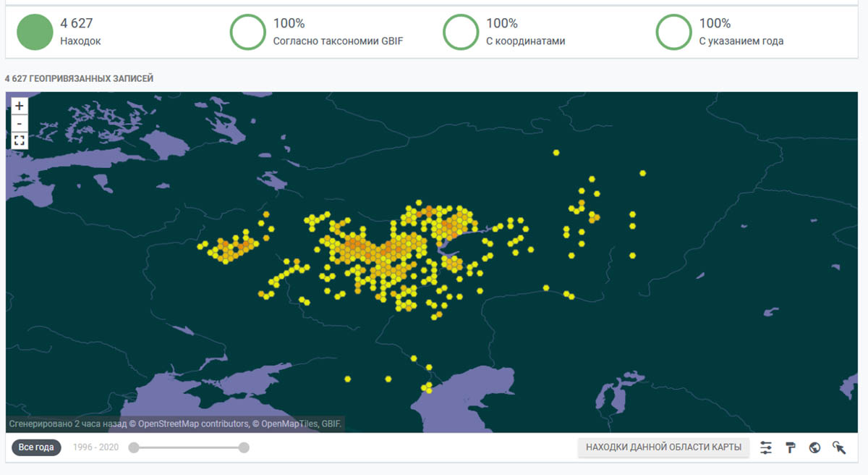Click the year slider track between the handles

188,447
